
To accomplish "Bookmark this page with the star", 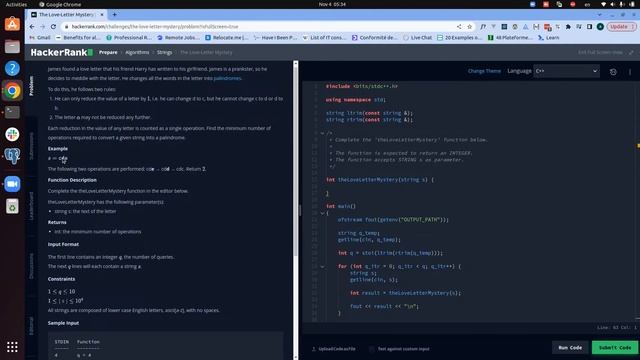I will point(469,27).
